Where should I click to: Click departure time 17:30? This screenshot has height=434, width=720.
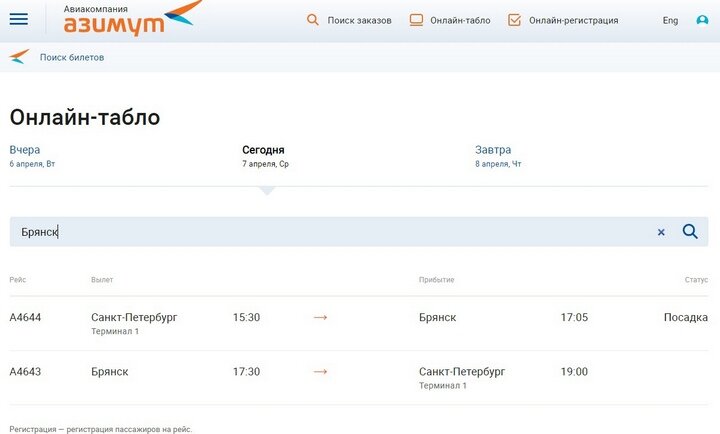click(247, 372)
